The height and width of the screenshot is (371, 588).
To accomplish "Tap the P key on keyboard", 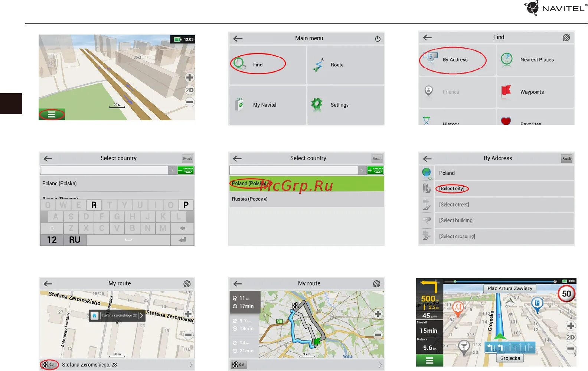I will click(x=186, y=205).
